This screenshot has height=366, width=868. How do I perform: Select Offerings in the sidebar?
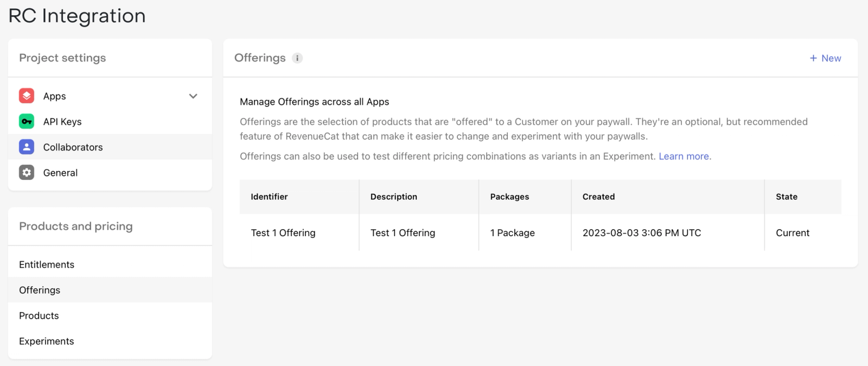coord(40,290)
